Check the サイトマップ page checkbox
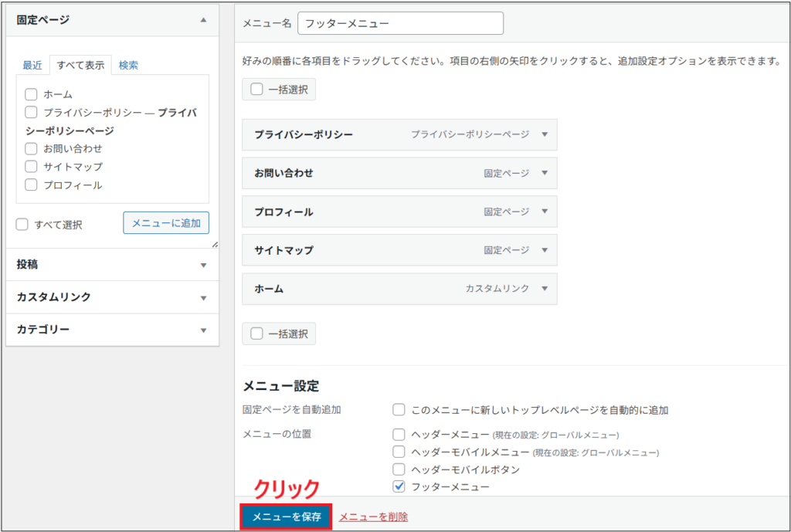Image resolution: width=791 pixels, height=532 pixels. (x=31, y=166)
